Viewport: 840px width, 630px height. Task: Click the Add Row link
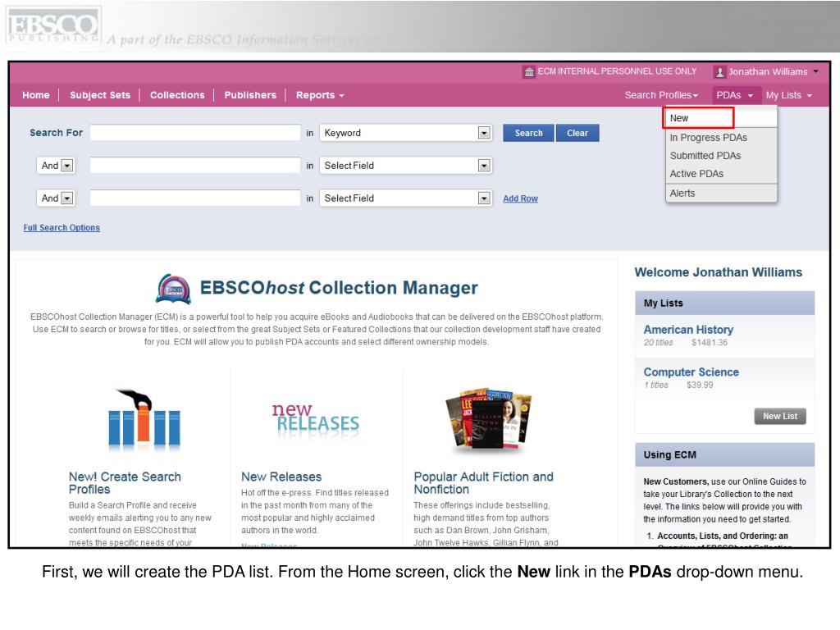click(520, 199)
